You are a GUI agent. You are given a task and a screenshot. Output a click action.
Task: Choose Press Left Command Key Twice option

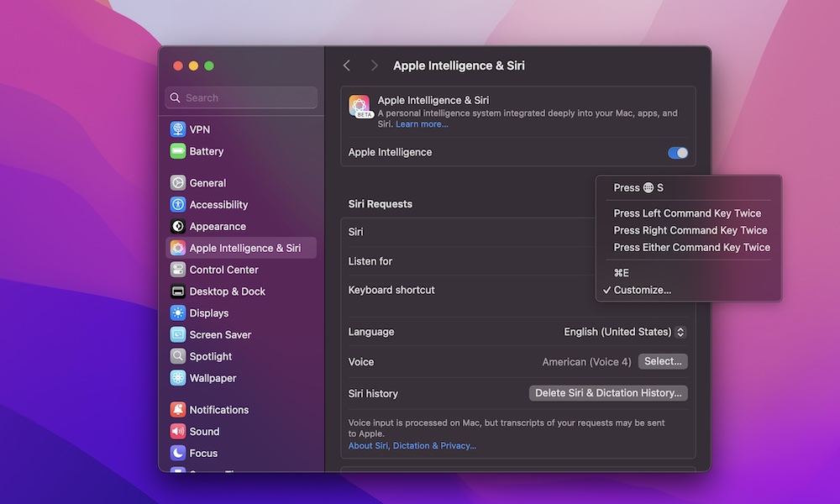click(687, 213)
